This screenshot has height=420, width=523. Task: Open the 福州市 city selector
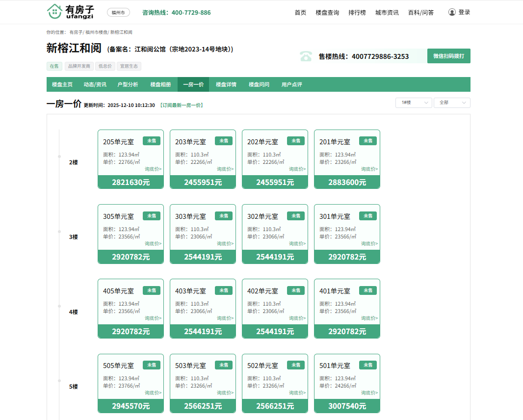118,12
